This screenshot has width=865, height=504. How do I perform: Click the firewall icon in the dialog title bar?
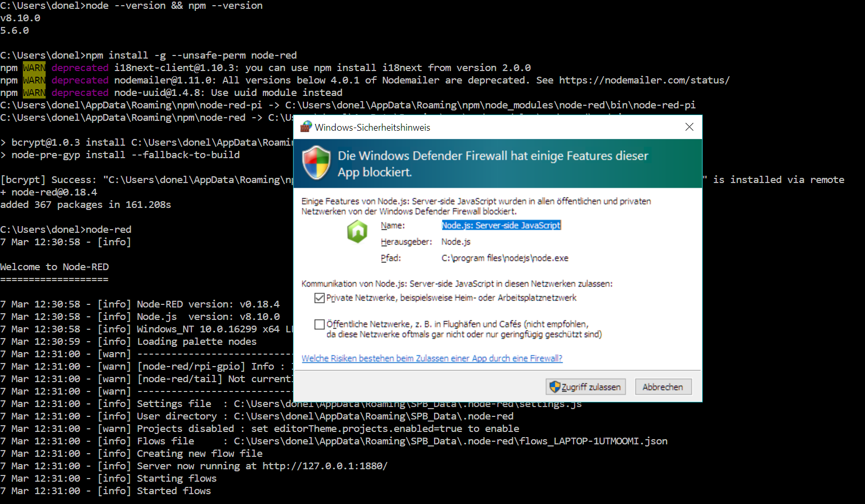(306, 127)
